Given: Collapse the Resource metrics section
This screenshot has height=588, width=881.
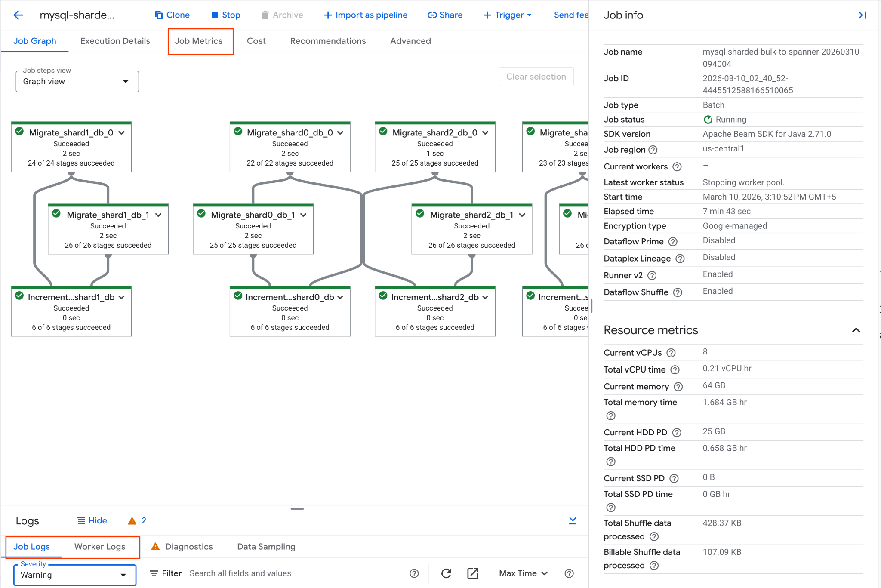Looking at the screenshot, I should [x=856, y=330].
